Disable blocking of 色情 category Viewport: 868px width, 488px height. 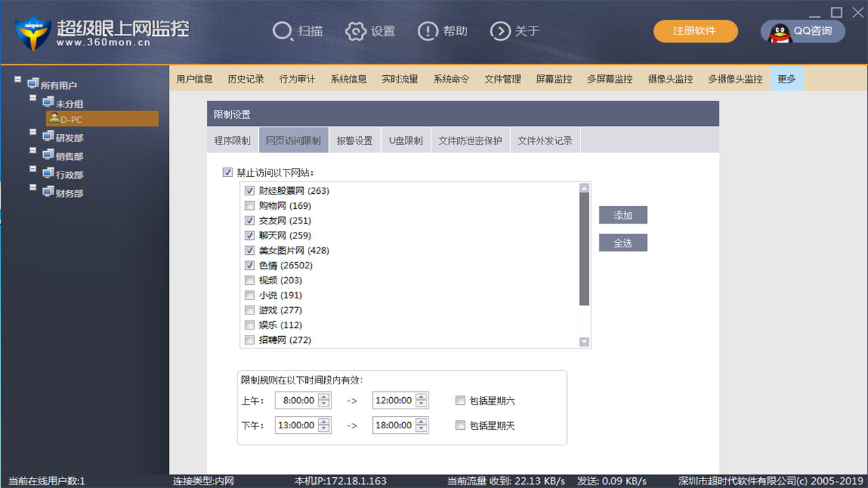(250, 265)
